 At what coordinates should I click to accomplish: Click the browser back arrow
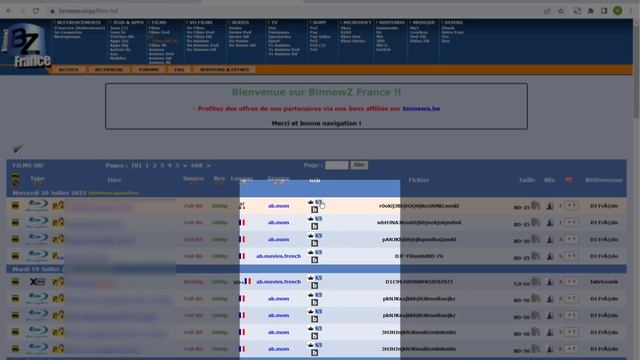pos(9,11)
